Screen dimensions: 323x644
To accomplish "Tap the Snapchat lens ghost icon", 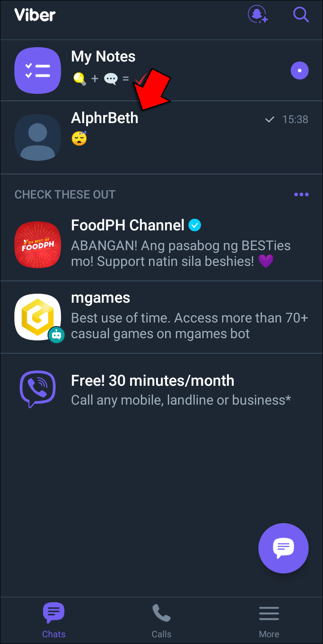I will click(258, 14).
